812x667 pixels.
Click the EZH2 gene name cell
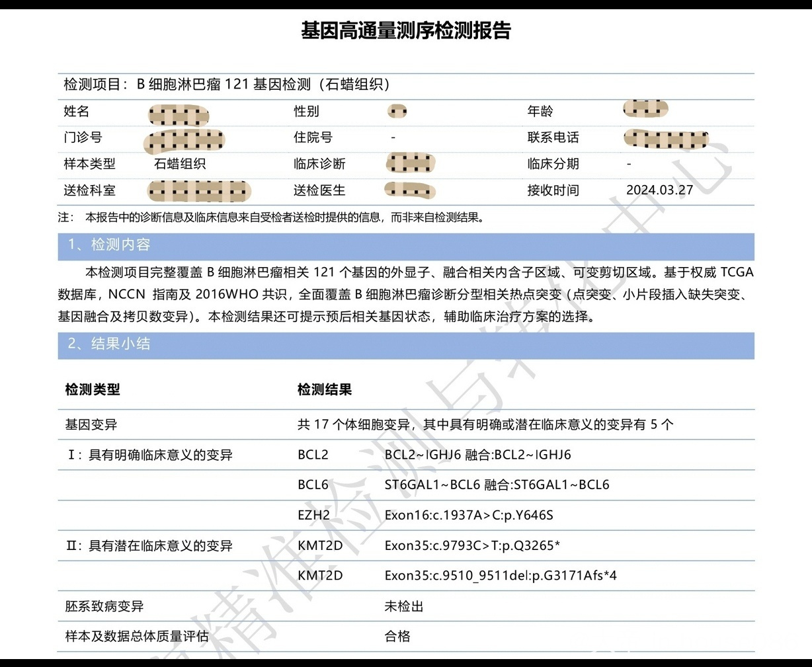coord(313,515)
